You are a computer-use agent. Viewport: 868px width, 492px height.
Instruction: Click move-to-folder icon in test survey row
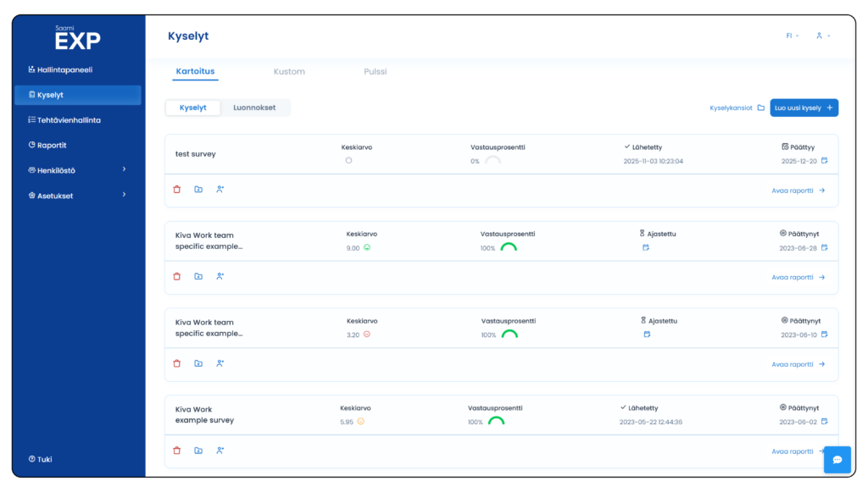(198, 190)
